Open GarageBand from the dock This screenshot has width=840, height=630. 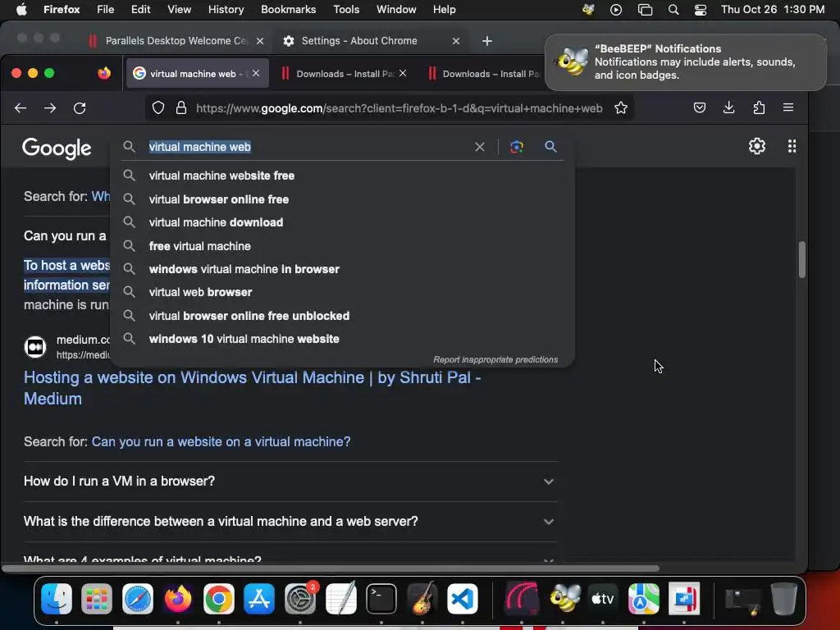[x=422, y=598]
